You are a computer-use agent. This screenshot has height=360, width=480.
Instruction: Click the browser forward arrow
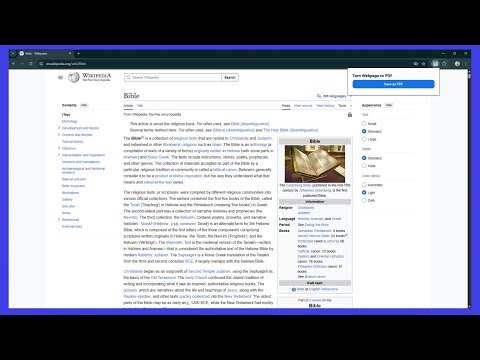click(x=22, y=64)
